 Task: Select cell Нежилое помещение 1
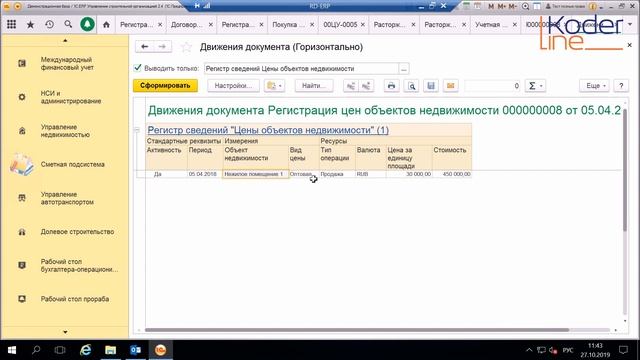(x=256, y=174)
